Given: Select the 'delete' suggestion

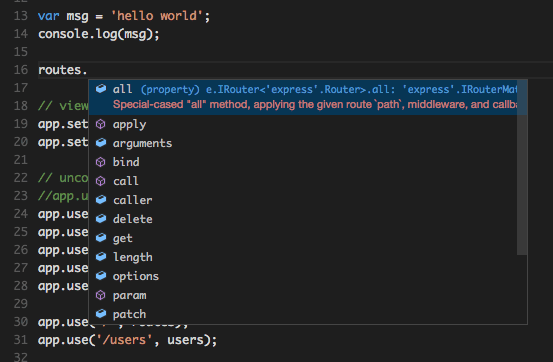Looking at the screenshot, I should click(x=303, y=219).
